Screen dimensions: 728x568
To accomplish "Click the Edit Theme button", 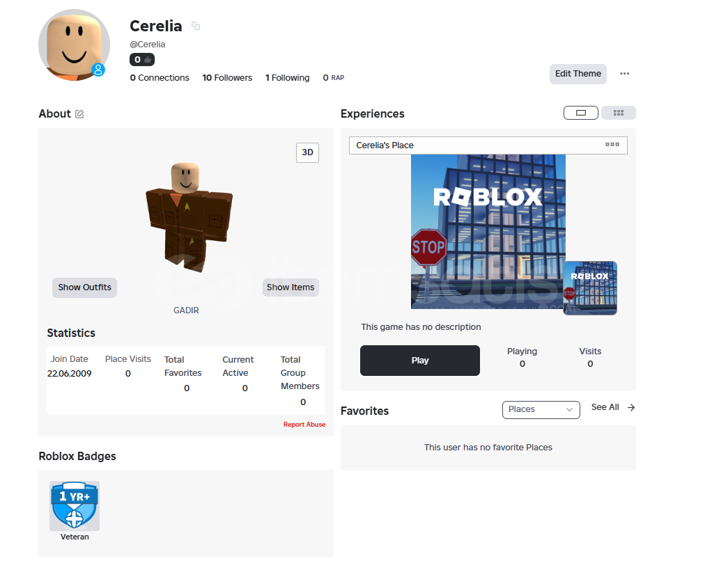I will tap(578, 74).
